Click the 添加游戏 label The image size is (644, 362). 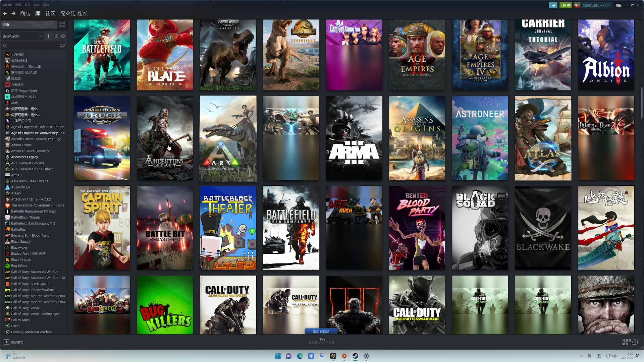pyautogui.click(x=17, y=342)
